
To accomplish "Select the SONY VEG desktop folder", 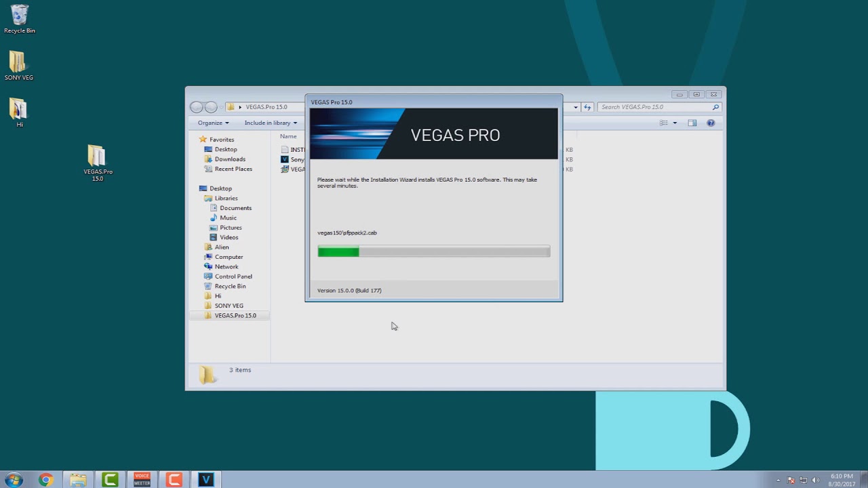I will [x=18, y=66].
